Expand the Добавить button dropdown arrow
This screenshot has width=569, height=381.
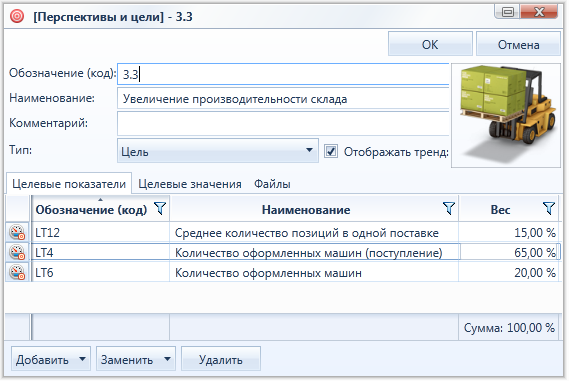pyautogui.click(x=82, y=359)
